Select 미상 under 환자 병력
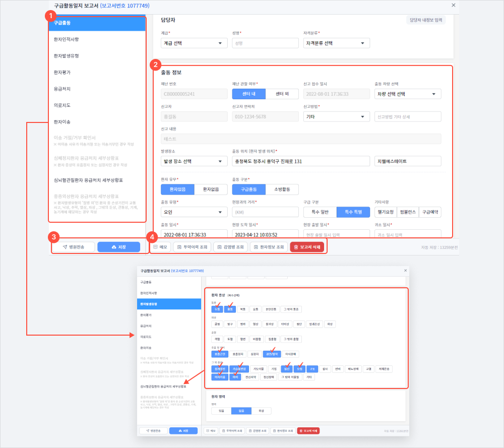 (x=261, y=411)
